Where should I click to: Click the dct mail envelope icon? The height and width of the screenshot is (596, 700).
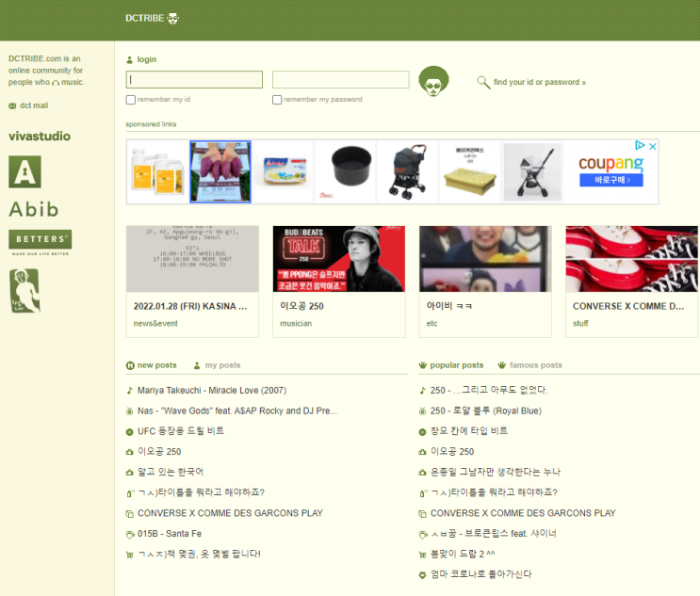tap(12, 105)
